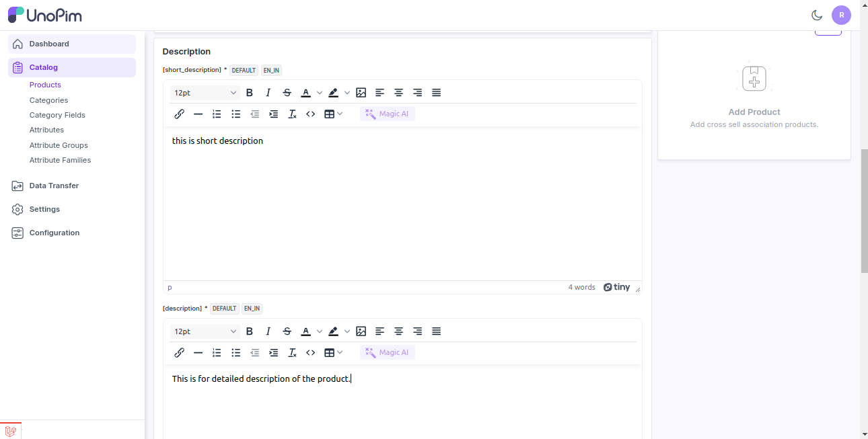Open Categories in Catalog menu

48,100
